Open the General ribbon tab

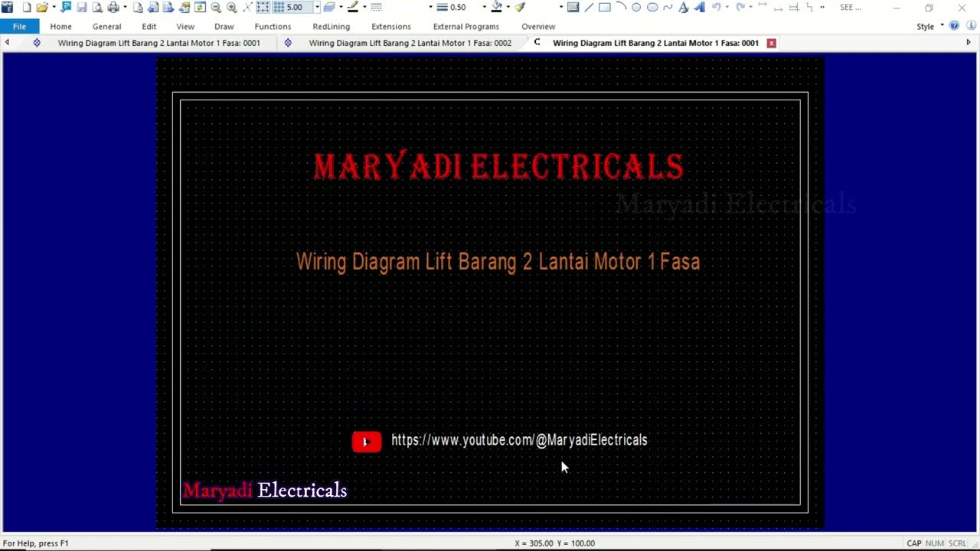click(106, 26)
